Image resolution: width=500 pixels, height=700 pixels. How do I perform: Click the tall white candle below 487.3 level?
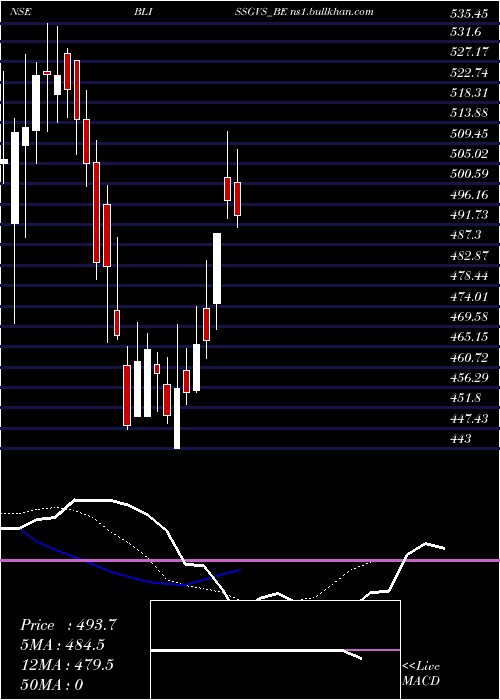(x=217, y=268)
